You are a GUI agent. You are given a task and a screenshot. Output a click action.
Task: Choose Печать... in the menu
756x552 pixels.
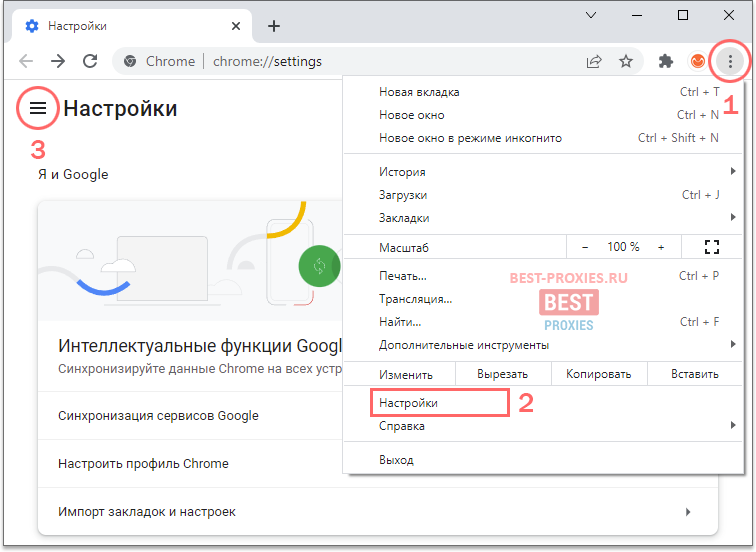(543, 276)
